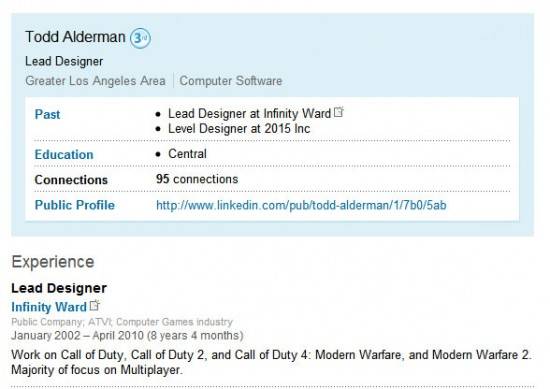Click the January 2002 – April 2010 date range
550x389 pixels.
point(127,335)
